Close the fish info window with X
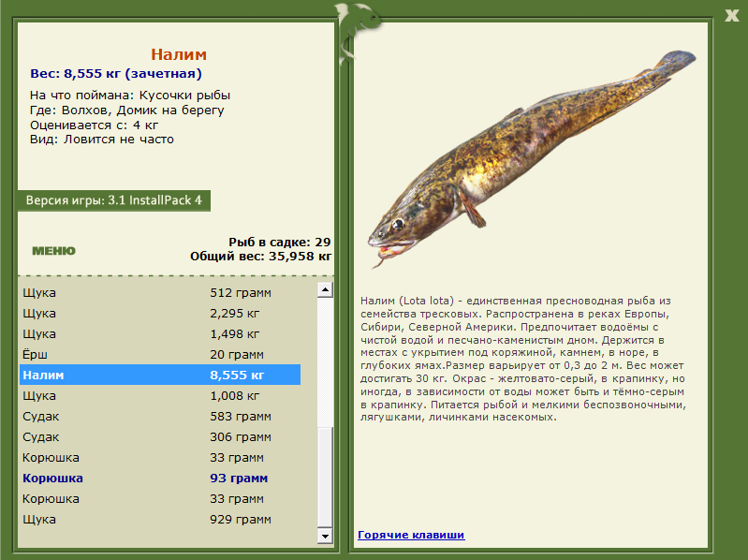 pyautogui.click(x=731, y=13)
